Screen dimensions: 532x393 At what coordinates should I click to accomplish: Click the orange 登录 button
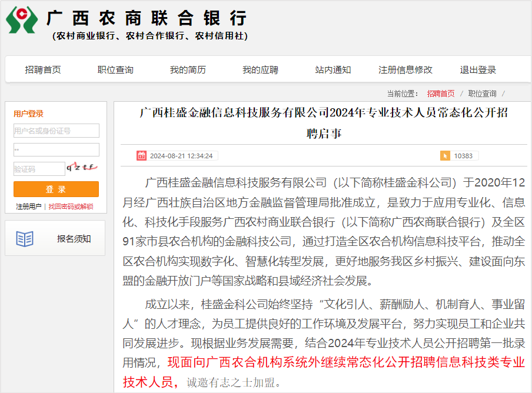(56, 189)
